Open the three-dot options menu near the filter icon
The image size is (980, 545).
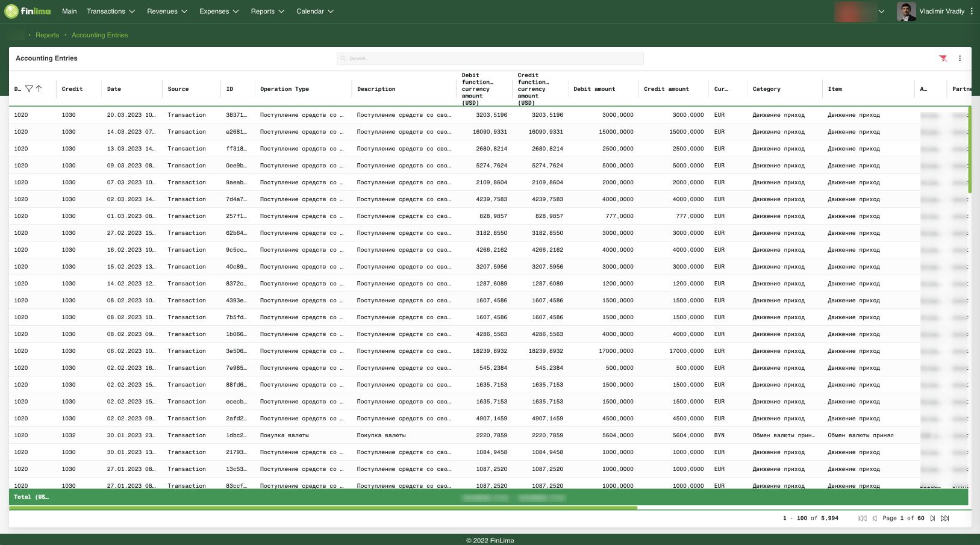[x=960, y=58]
